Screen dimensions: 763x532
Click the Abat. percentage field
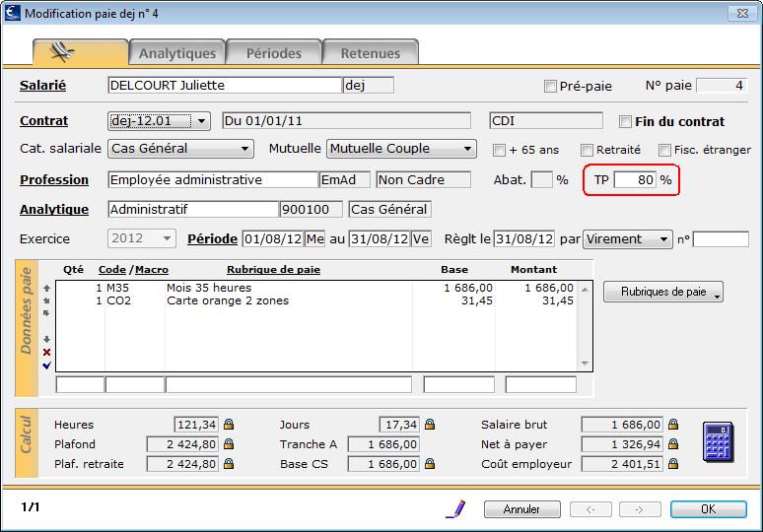pos(541,180)
